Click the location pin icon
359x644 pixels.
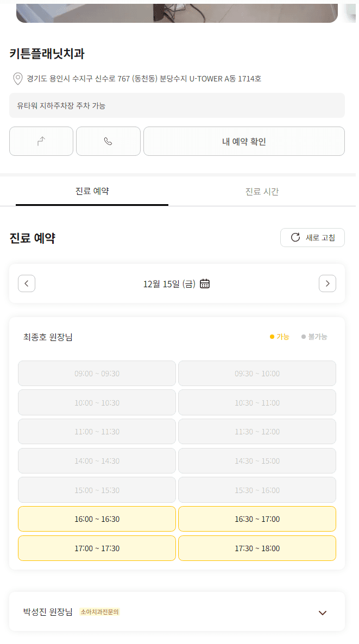click(x=18, y=79)
